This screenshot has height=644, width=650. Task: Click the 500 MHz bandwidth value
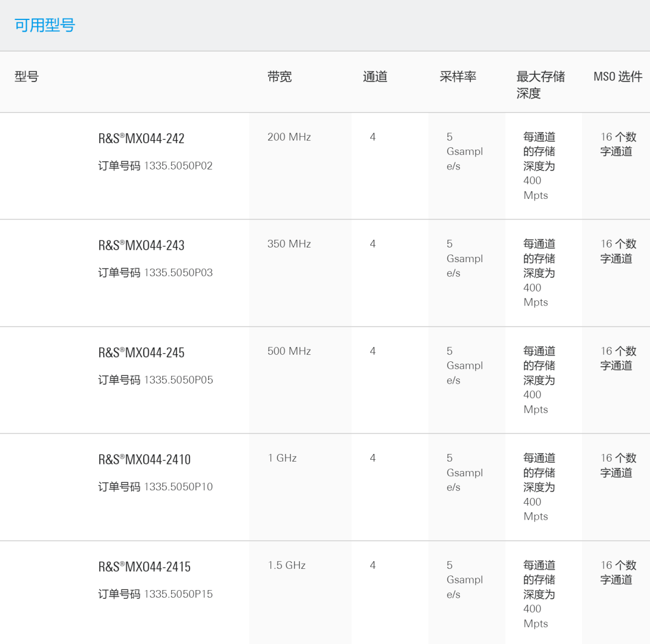coord(289,351)
